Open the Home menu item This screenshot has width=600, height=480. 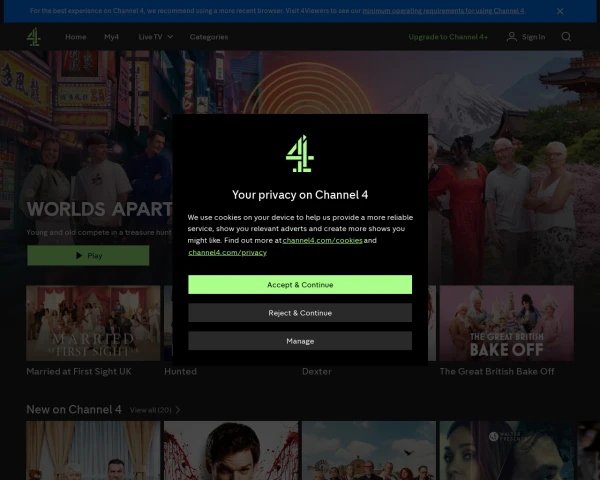point(75,37)
